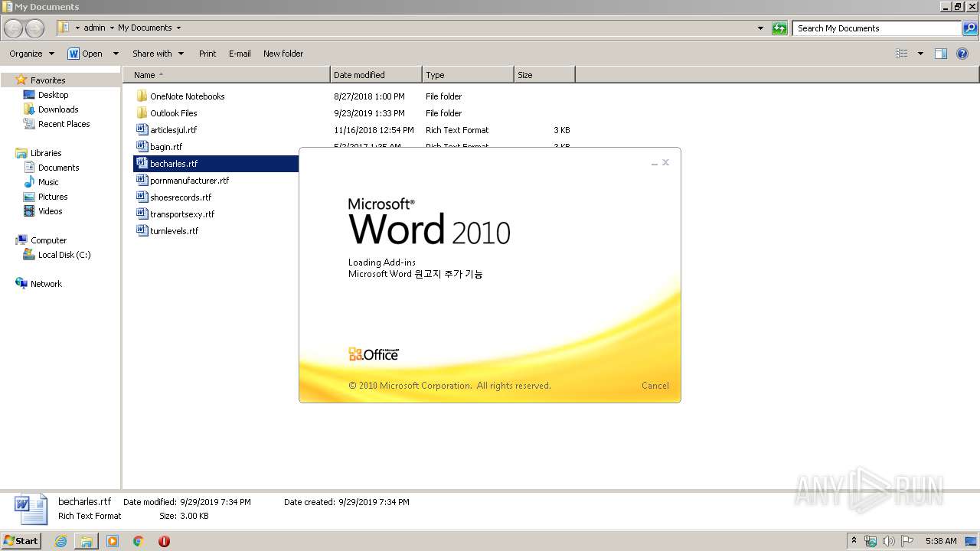Screen dimensions: 980x551
Task: Sort by the Type column header
Action: coord(468,75)
